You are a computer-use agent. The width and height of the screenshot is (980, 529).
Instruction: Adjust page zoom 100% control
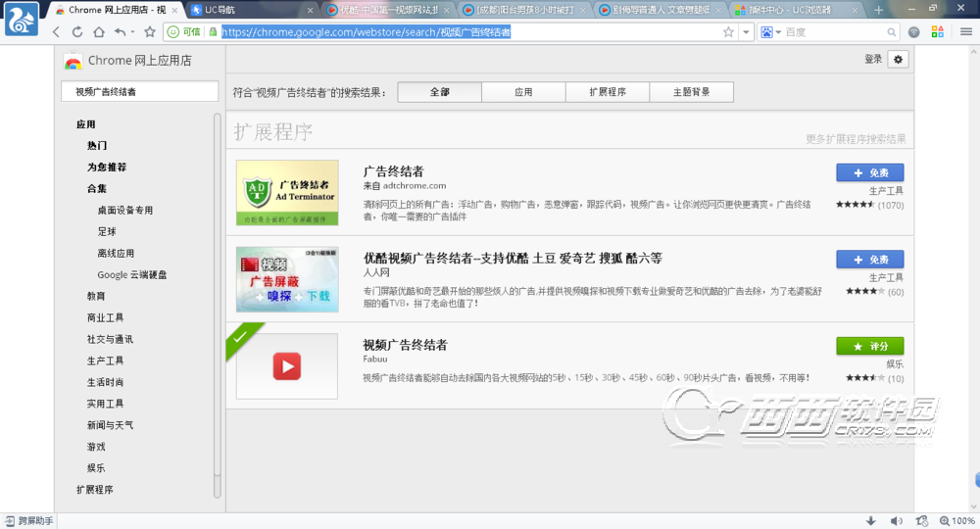(957, 520)
